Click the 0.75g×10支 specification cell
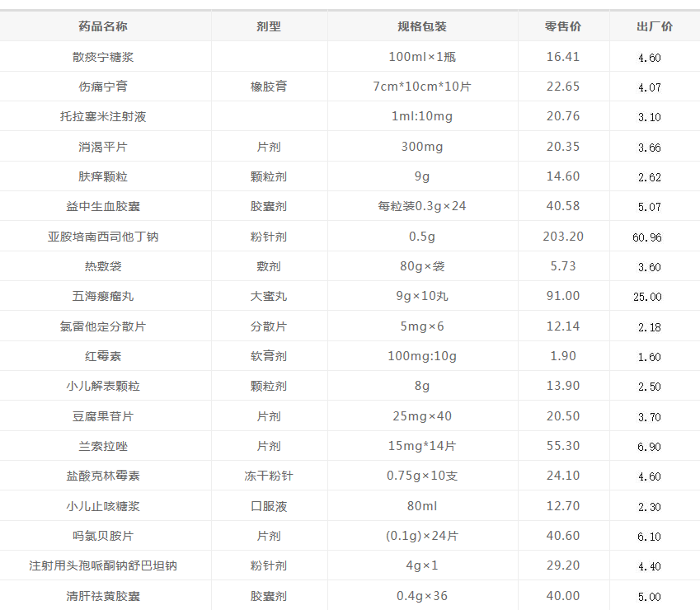The height and width of the screenshot is (610, 700). click(422, 476)
